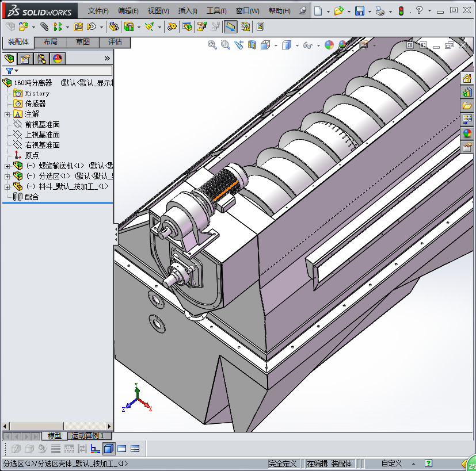Click the Move Component icon
The image size is (476, 471).
pos(92,26)
